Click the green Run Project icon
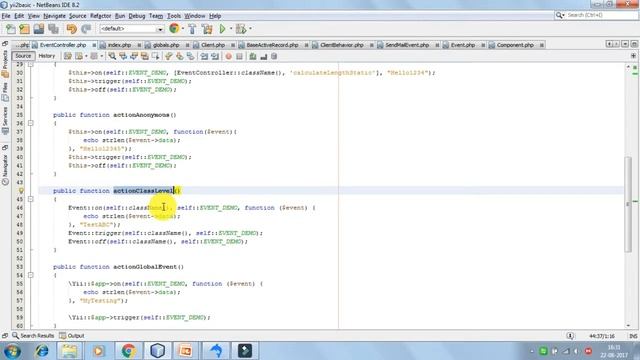This screenshot has width=640, height=360. [x=222, y=29]
